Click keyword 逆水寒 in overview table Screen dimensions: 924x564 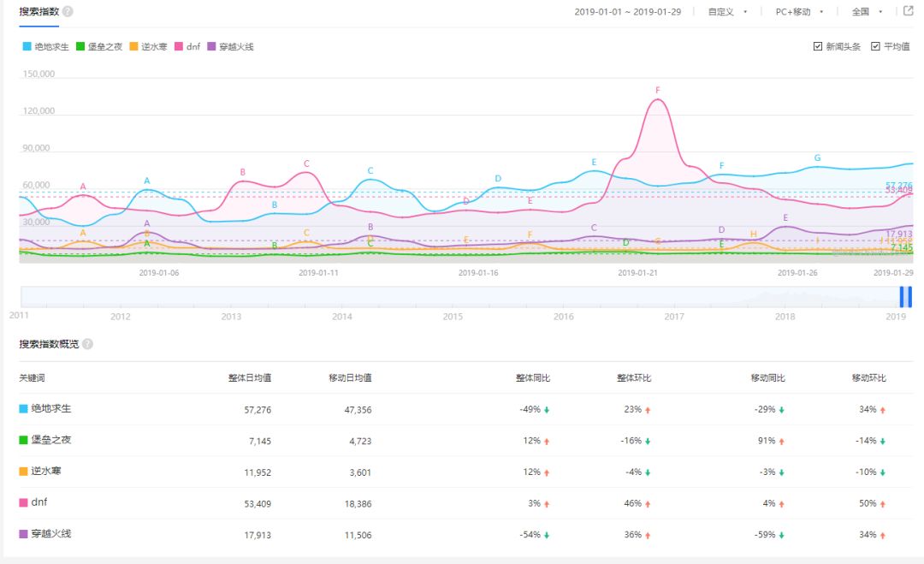(x=46, y=471)
